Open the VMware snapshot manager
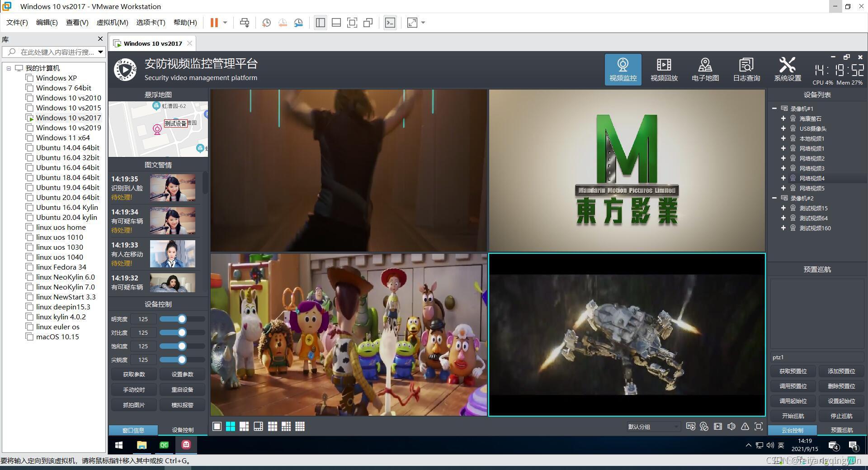The height and width of the screenshot is (470, 868). coord(298,23)
